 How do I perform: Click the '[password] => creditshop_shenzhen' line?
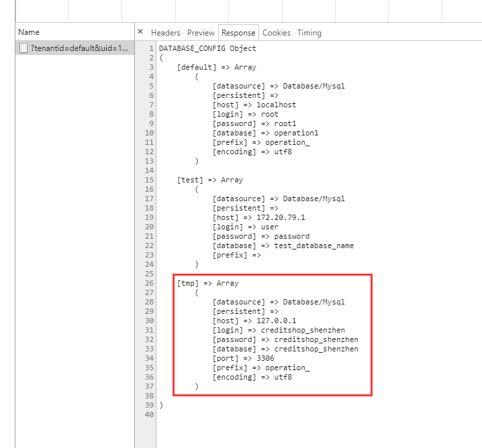pyautogui.click(x=285, y=339)
